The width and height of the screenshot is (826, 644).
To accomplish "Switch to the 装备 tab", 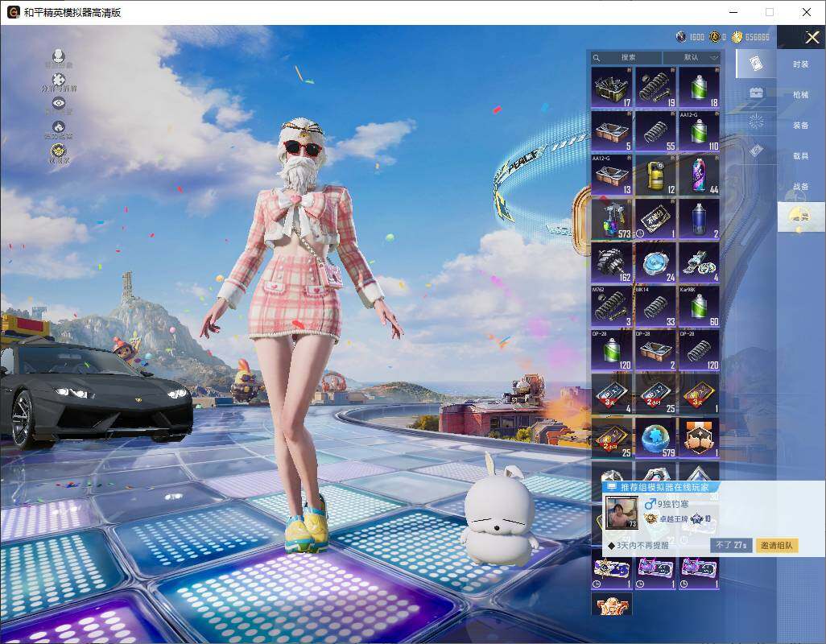I will click(801, 126).
